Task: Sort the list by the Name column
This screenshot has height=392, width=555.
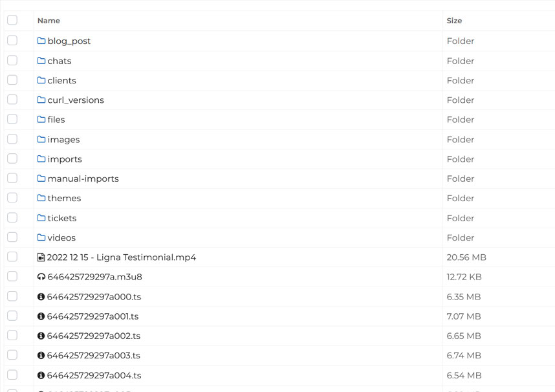Action: (x=49, y=21)
